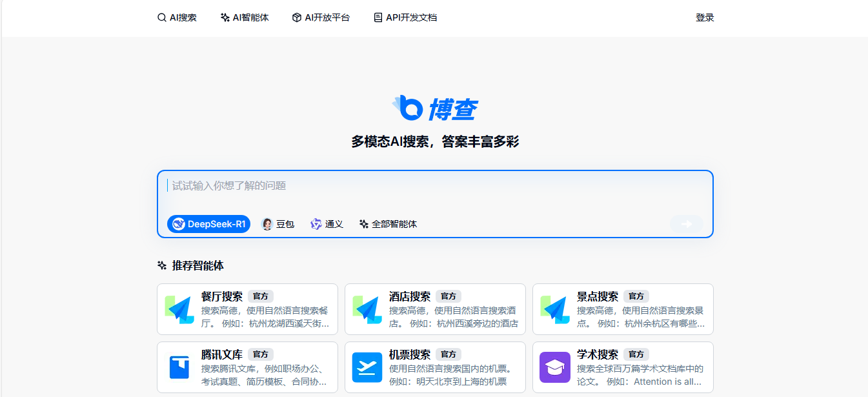This screenshot has height=397, width=868.
Task: Open the 餐厅搜索 agent title
Action: 222,296
